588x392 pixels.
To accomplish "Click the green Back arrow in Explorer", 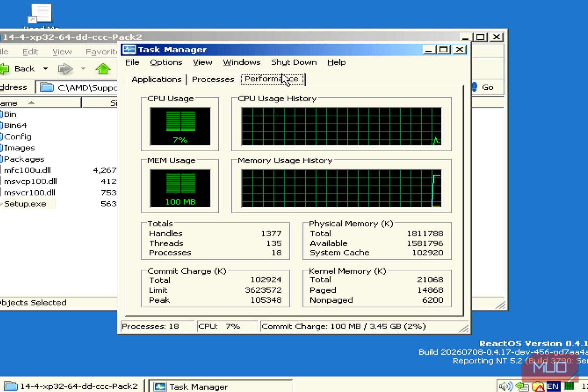I will tap(5, 69).
